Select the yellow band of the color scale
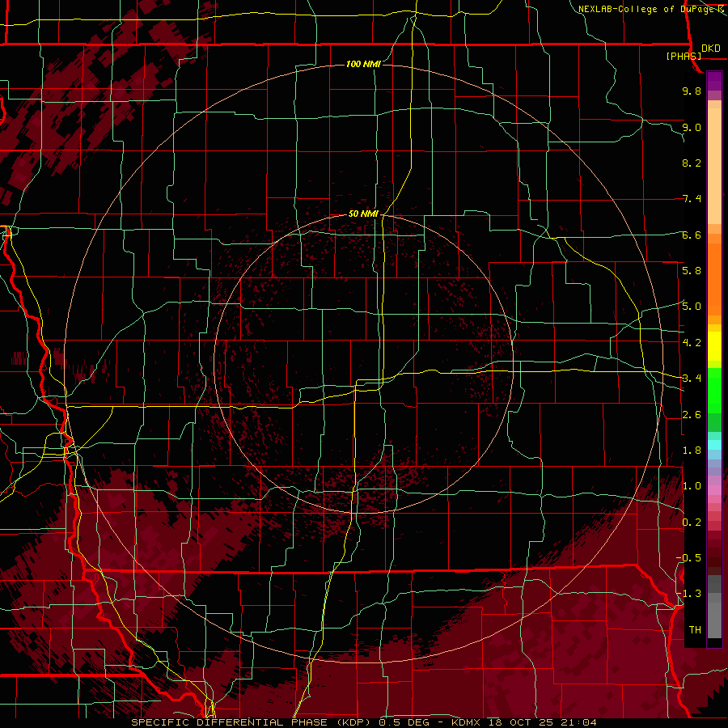Screen dimensions: 728x728 (x=714, y=346)
